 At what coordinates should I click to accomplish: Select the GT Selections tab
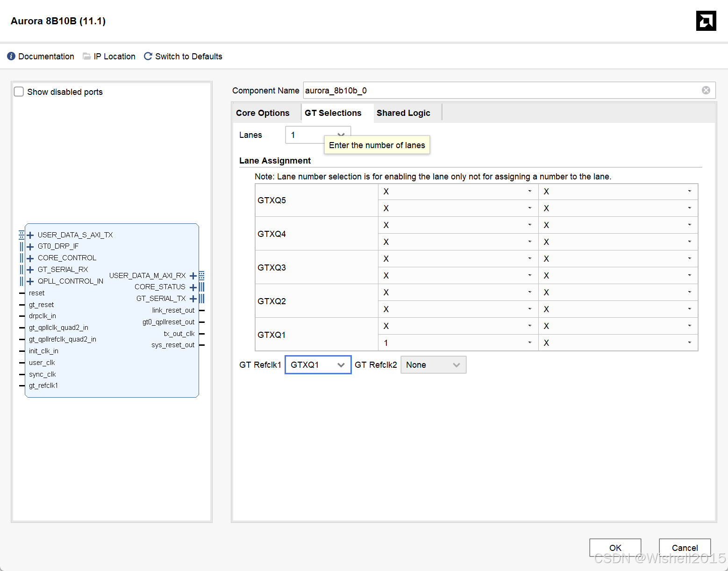pos(333,113)
